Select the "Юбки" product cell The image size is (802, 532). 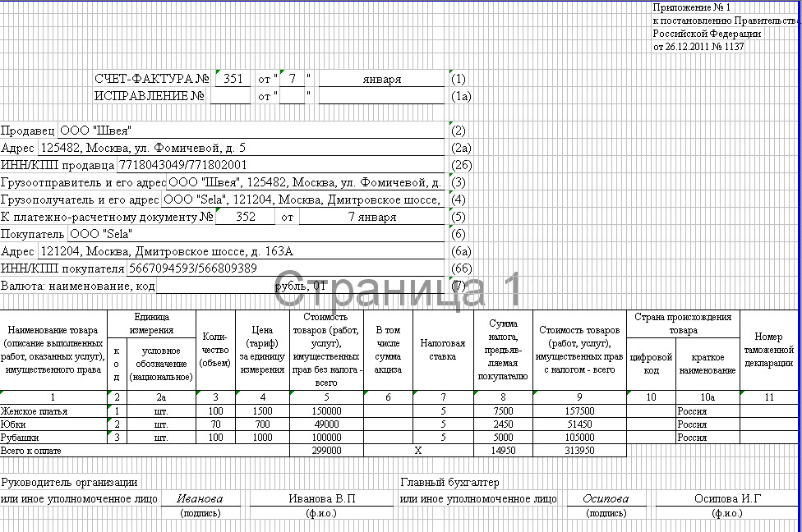point(53,424)
